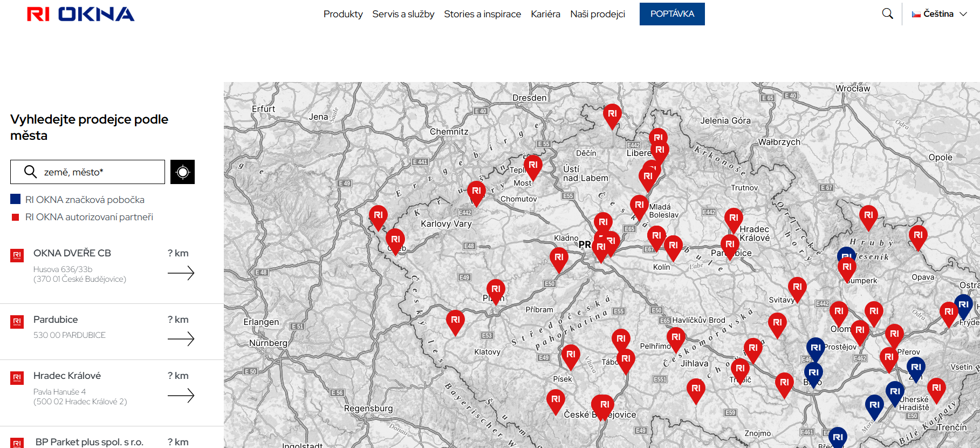Focus the země, město search field

click(x=87, y=172)
